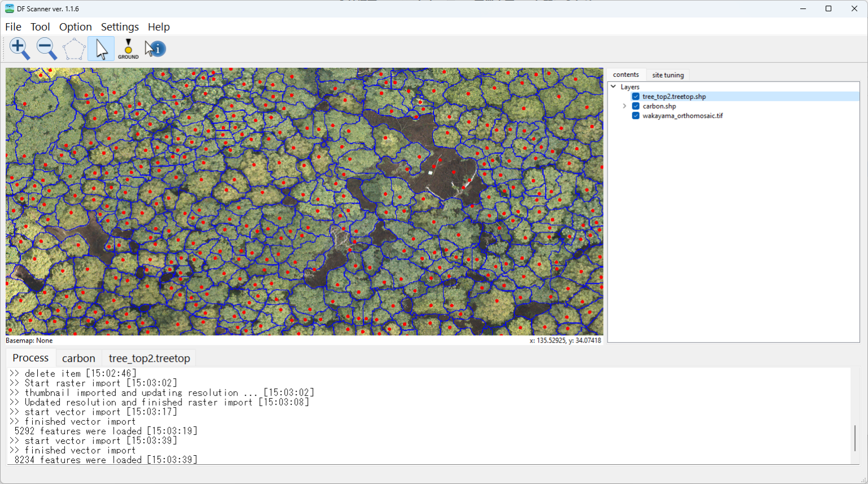The height and width of the screenshot is (484, 868).
Task: Select the Zoom In magnifier tool
Action: click(x=19, y=48)
